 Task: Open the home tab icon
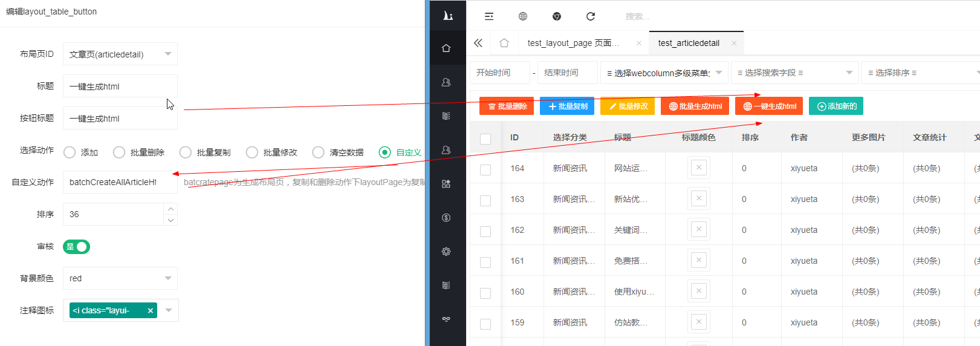504,43
